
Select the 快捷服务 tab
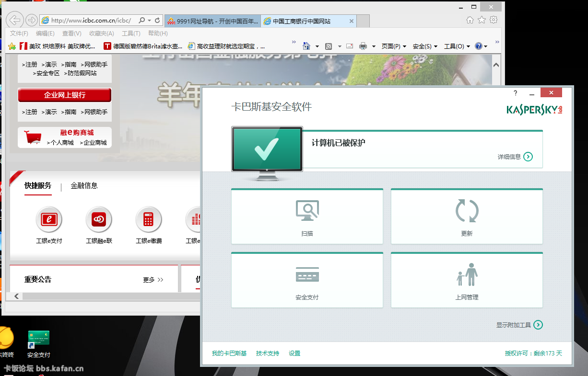coord(38,185)
